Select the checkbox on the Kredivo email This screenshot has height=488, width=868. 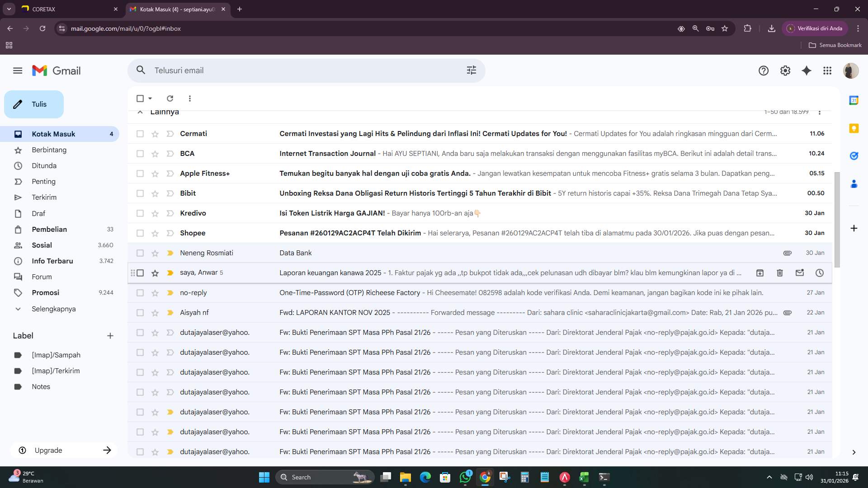140,213
